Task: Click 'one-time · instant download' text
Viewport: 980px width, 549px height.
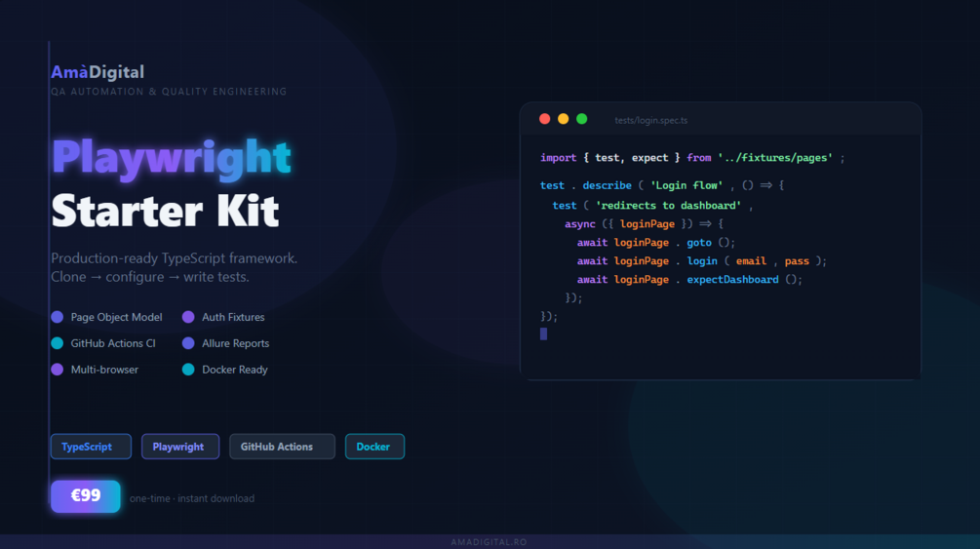Action: pos(192,498)
